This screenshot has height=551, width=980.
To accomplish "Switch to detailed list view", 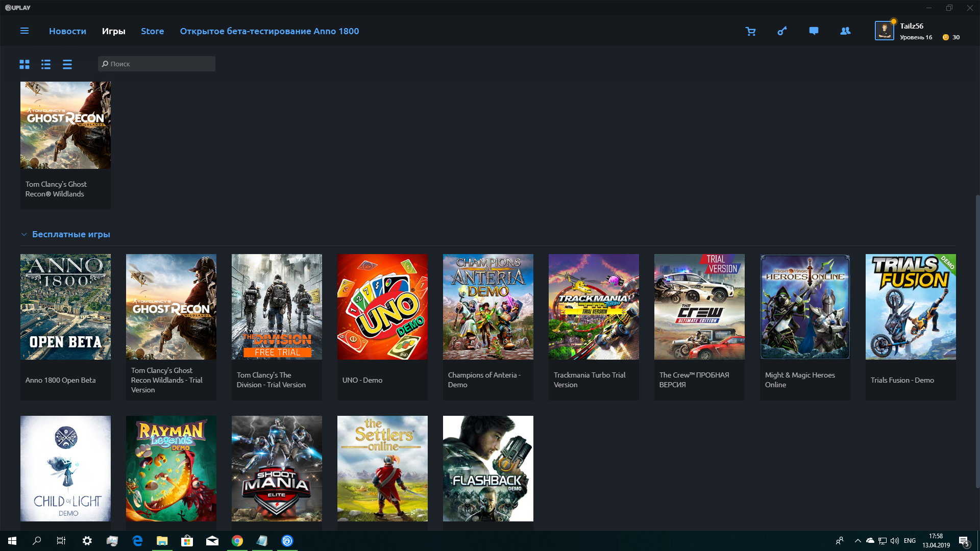I will (46, 64).
